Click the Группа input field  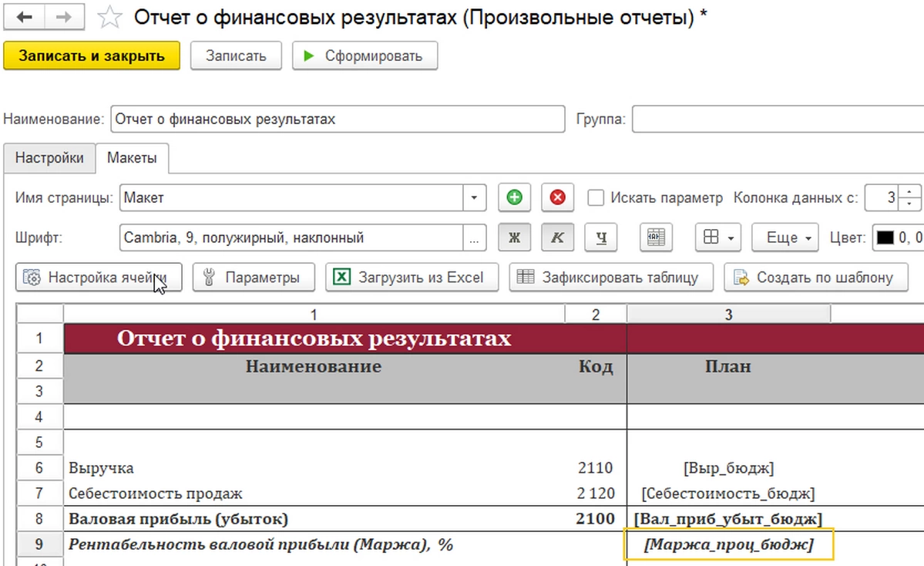coord(778,119)
